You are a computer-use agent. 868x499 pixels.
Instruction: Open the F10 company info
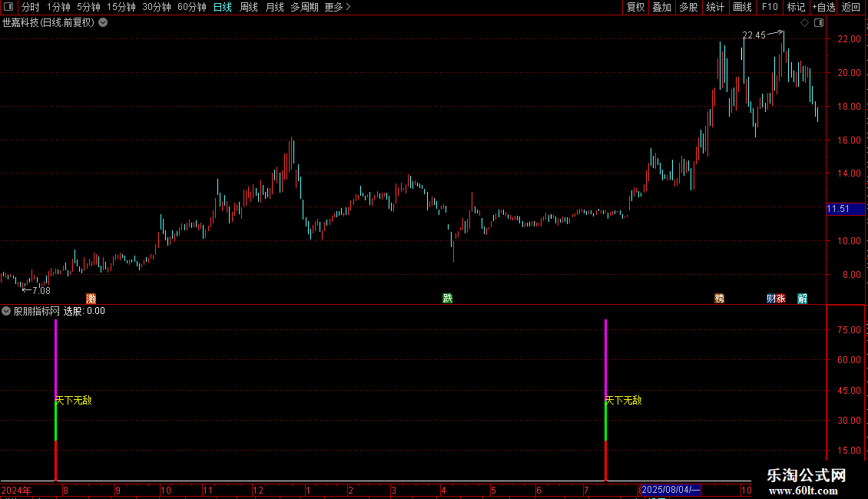tap(770, 7)
